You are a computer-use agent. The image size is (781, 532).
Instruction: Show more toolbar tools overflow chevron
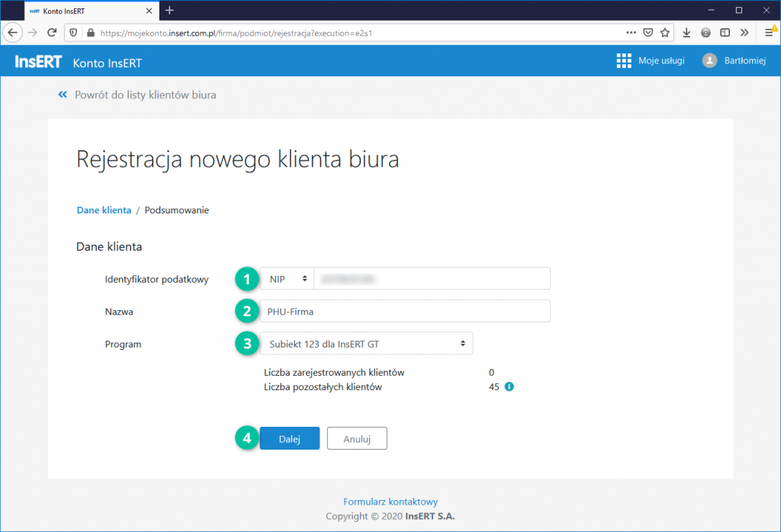[x=744, y=33]
